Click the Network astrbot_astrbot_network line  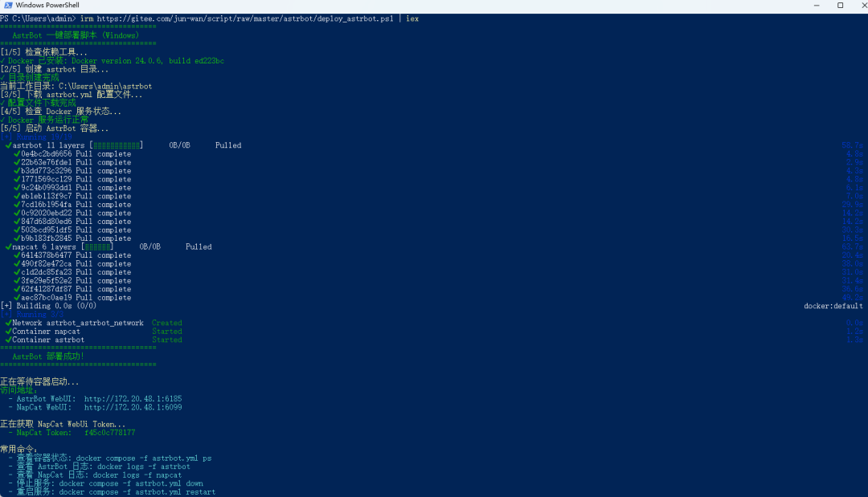pos(93,324)
